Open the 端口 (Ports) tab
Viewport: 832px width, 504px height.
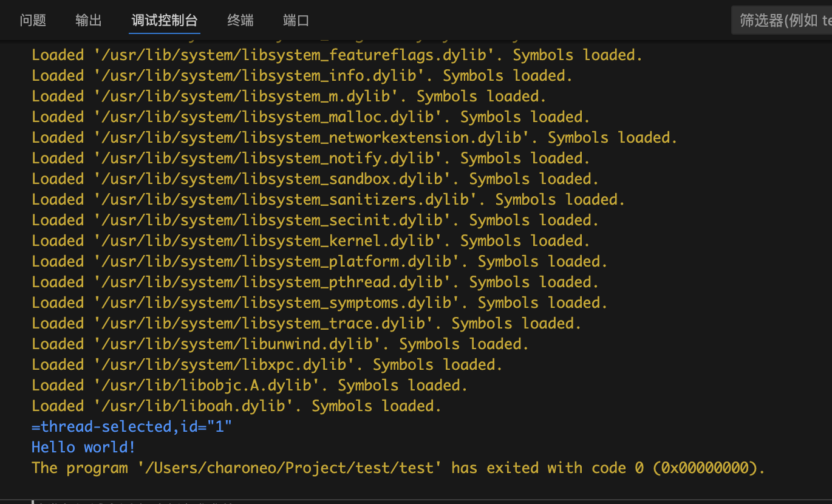[x=296, y=20]
